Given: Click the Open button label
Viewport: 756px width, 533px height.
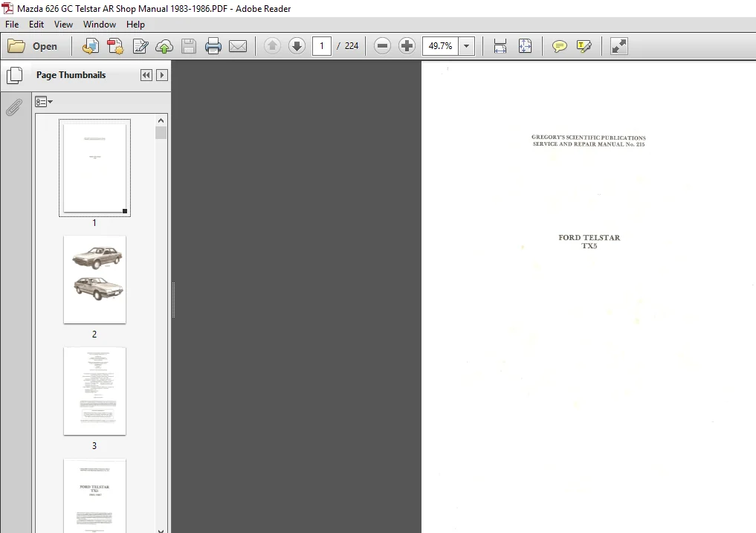Looking at the screenshot, I should click(45, 46).
